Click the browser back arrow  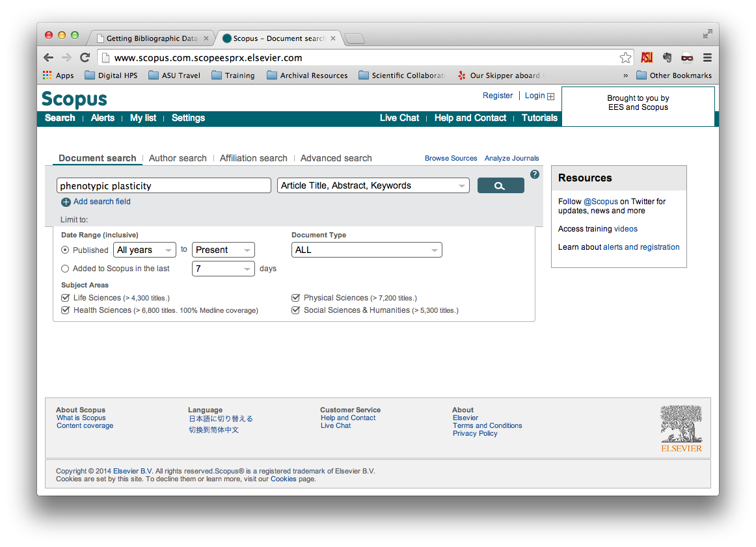pyautogui.click(x=48, y=58)
